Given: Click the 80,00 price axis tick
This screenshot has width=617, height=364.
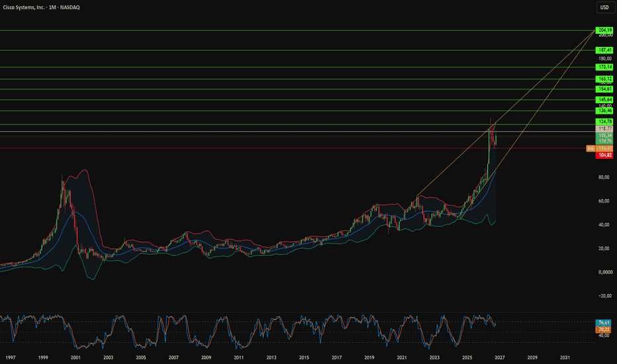Looking at the screenshot, I should (604, 177).
